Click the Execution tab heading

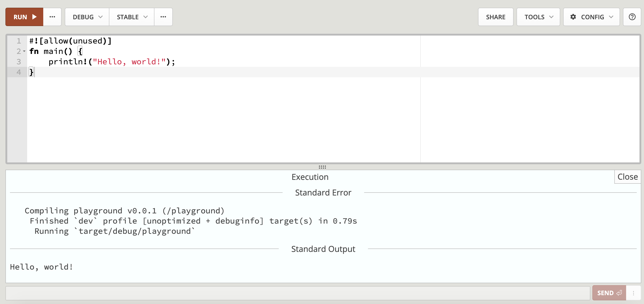[310, 177]
